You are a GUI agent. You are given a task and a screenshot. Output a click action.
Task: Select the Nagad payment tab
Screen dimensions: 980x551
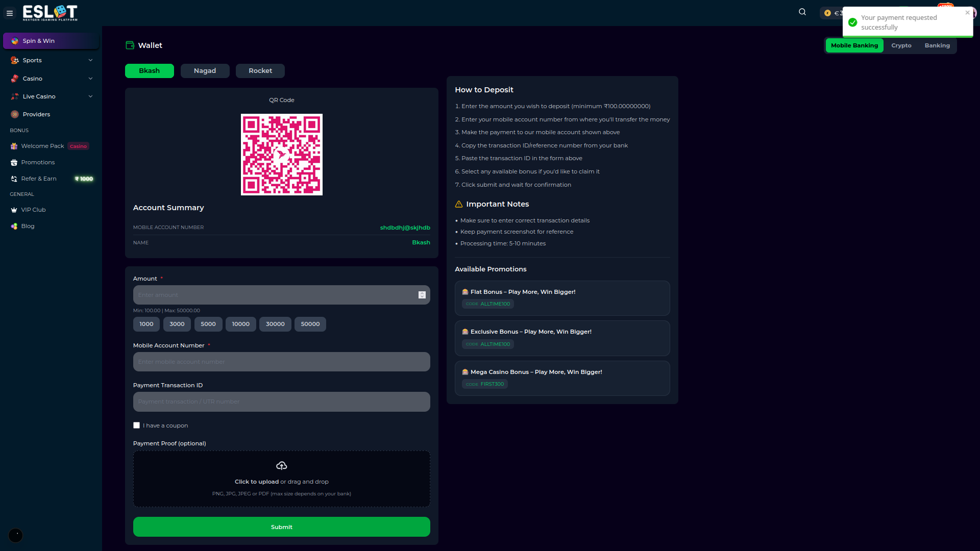pos(205,71)
